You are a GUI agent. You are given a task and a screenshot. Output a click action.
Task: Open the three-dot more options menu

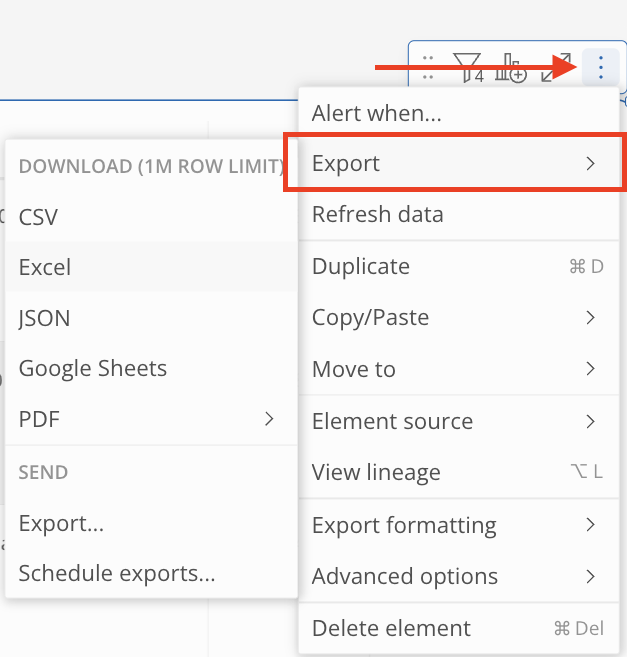tap(601, 67)
